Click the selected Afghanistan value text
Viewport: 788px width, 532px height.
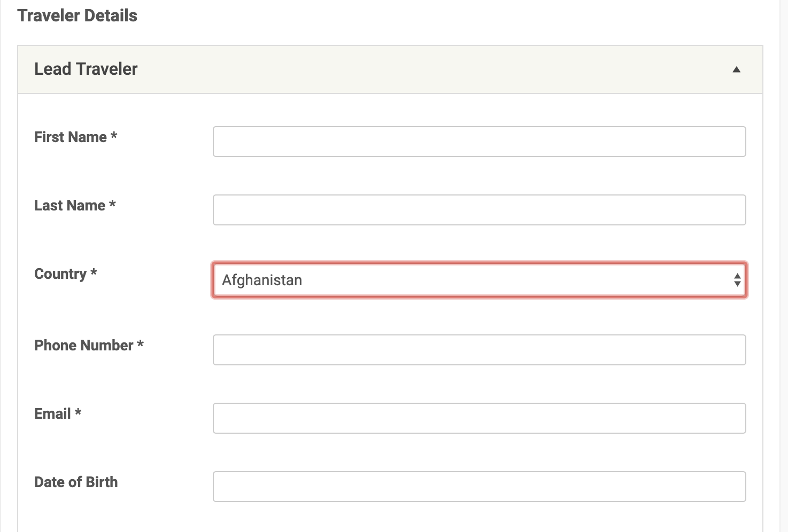[262, 280]
